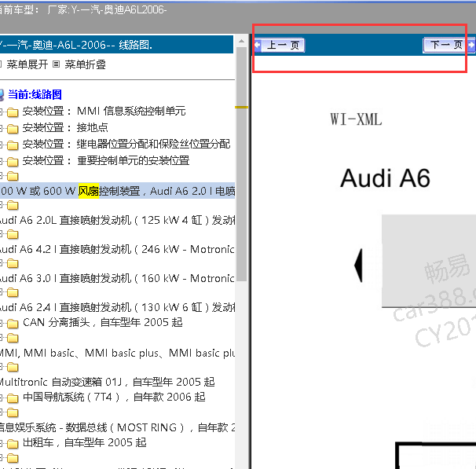Image resolution: width=476 pixels, height=469 pixels.
Task: Click the left arrow icon beside 上一页
Action: [258, 45]
